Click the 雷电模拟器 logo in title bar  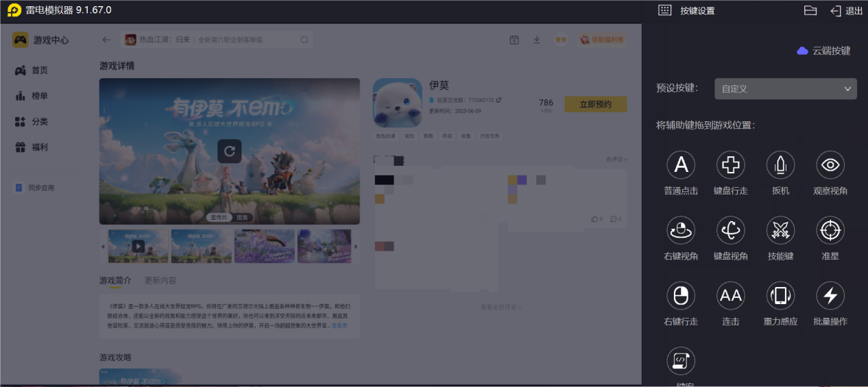(x=14, y=10)
